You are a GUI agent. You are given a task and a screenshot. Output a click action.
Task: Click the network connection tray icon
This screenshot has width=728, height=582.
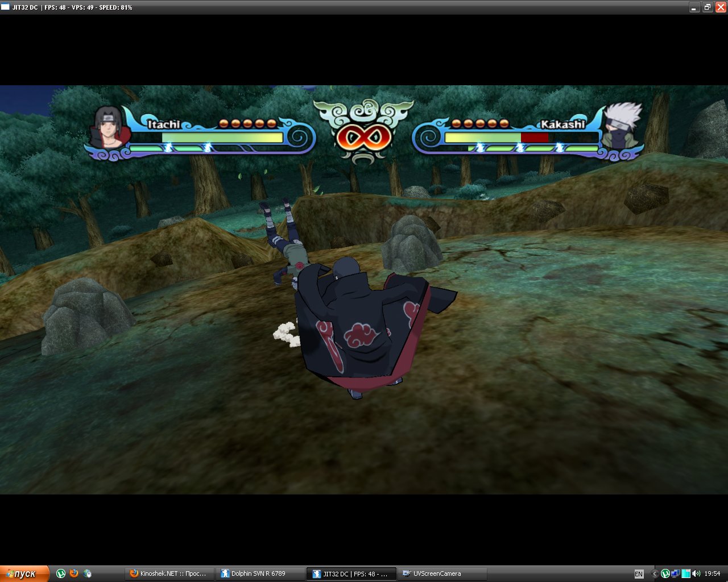676,574
